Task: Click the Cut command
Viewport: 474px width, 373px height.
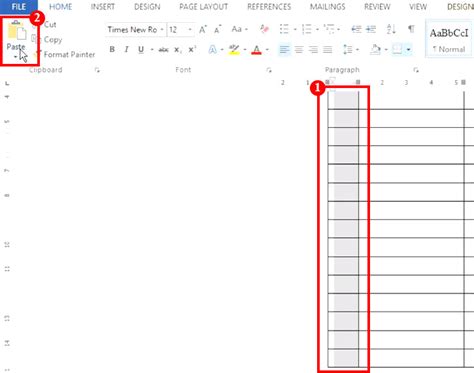Action: pos(50,25)
